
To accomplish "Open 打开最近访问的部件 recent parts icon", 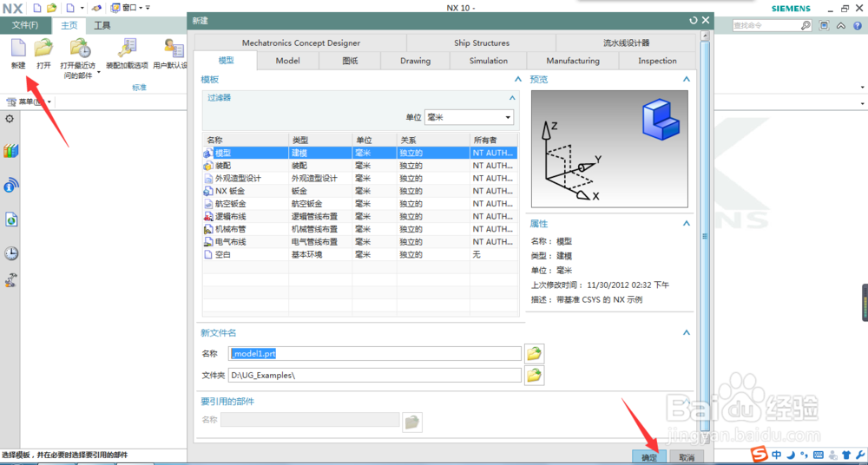I will pos(81,49).
